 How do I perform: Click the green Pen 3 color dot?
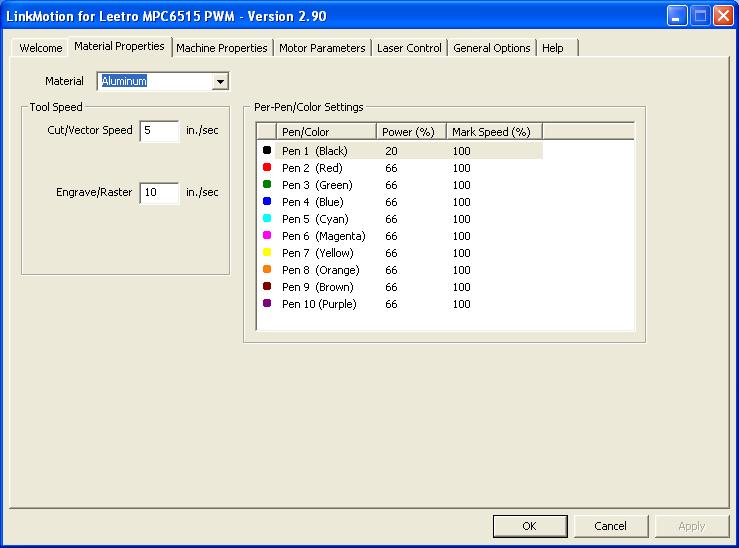coord(267,184)
